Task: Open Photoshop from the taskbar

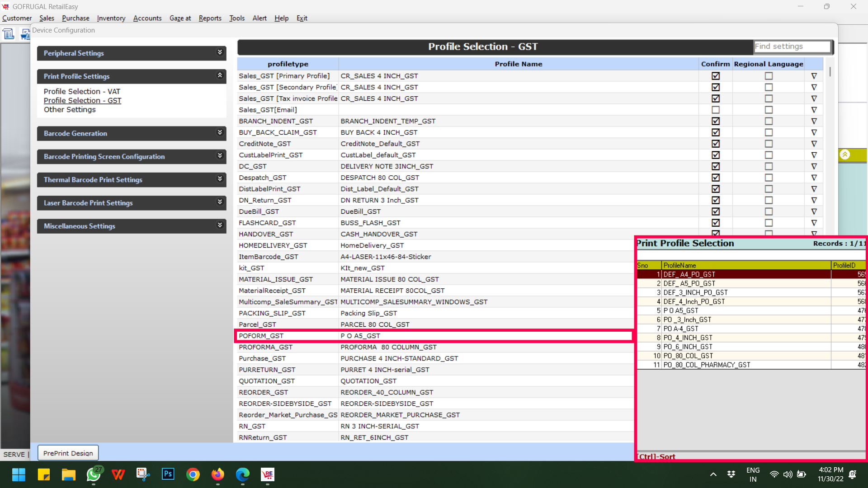Action: point(168,474)
